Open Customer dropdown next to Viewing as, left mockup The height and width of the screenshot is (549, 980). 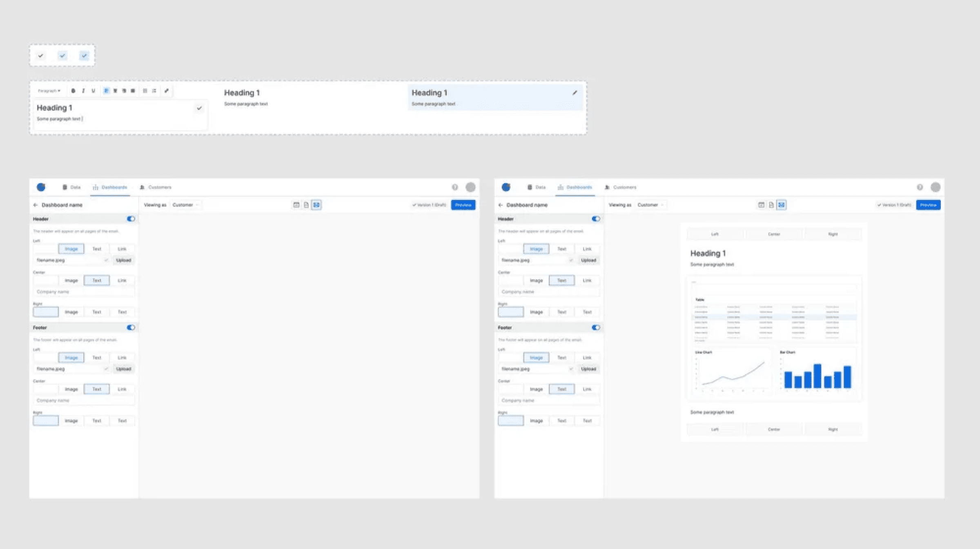click(185, 205)
